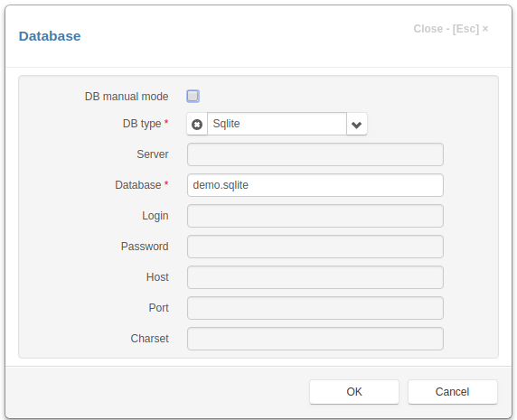Click into the Server input field
Viewport: 517px width, 420px height.
click(x=315, y=154)
